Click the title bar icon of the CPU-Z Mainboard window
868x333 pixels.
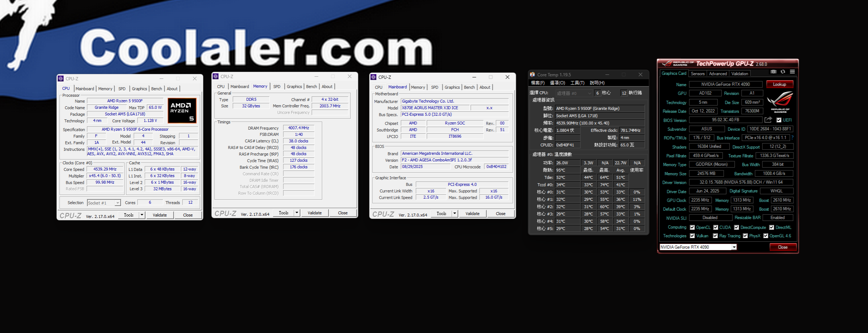(373, 77)
